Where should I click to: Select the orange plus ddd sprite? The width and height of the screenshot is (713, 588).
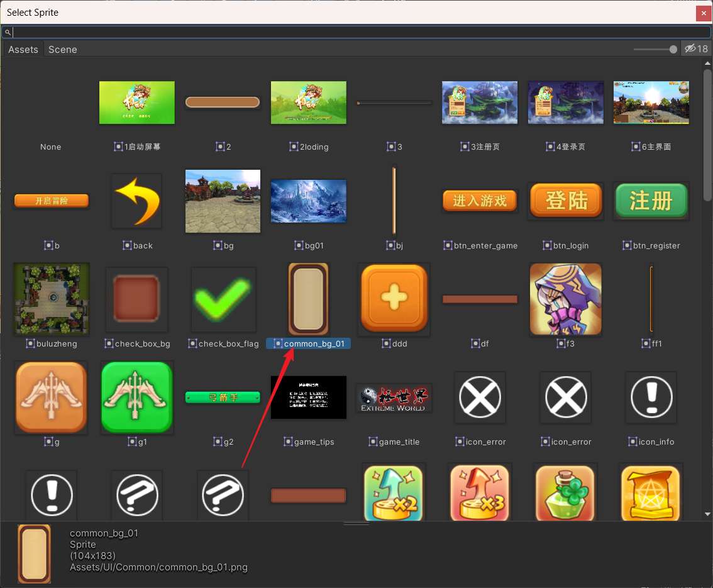(394, 299)
